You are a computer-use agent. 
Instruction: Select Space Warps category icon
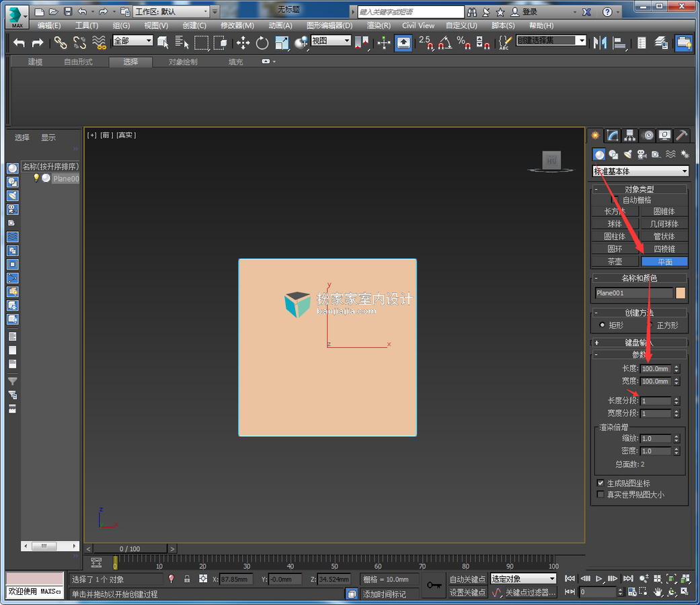pyautogui.click(x=670, y=155)
